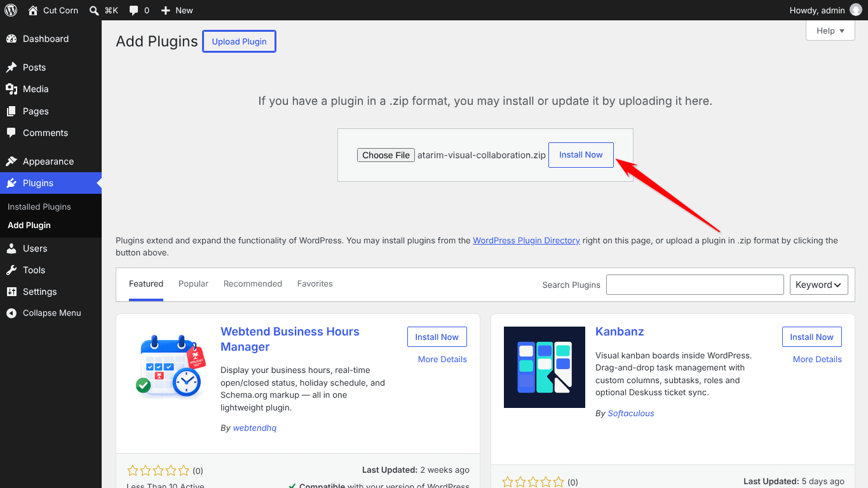The width and height of the screenshot is (868, 488).
Task: Open the Add Plugin submenu item
Action: coord(29,226)
